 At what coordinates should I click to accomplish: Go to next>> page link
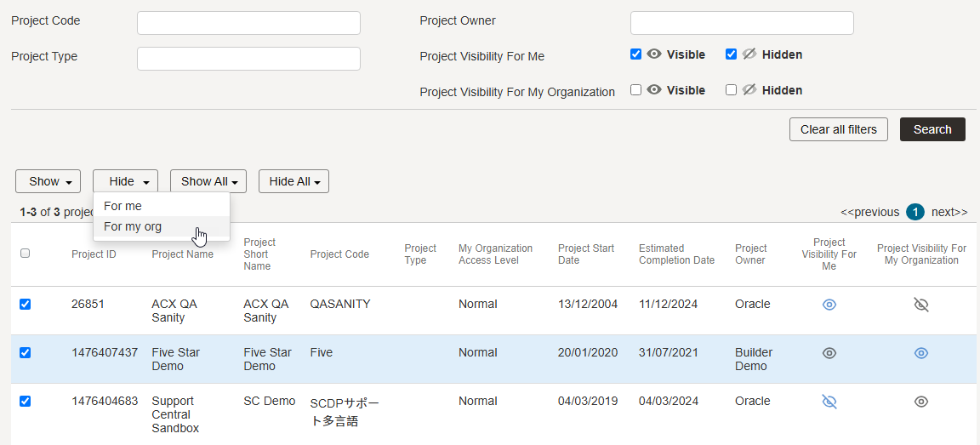pos(949,213)
